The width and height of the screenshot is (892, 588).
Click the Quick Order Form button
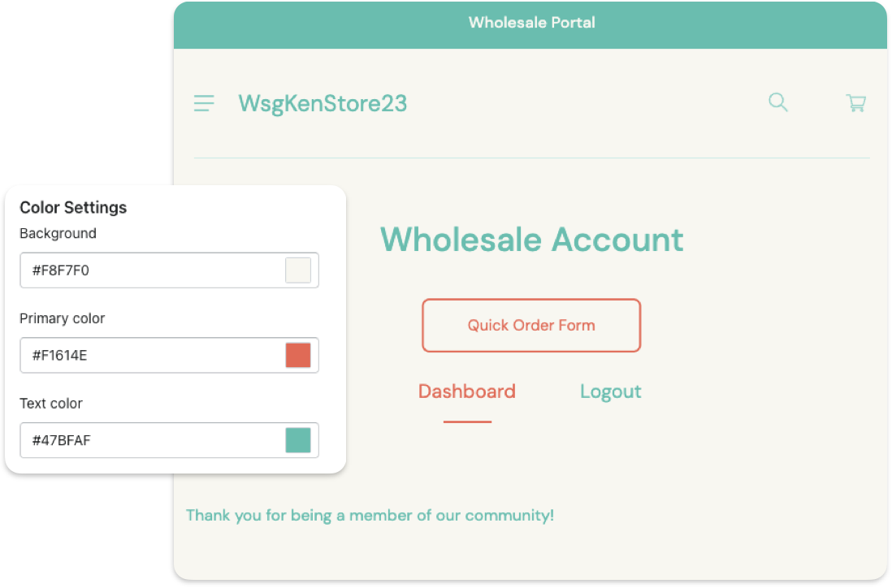pyautogui.click(x=531, y=326)
